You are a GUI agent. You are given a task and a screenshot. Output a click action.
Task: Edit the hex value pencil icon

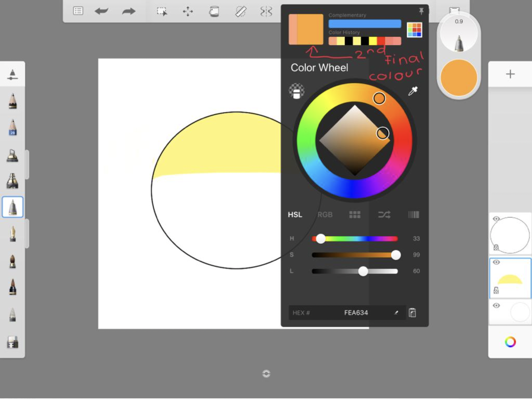coord(396,312)
